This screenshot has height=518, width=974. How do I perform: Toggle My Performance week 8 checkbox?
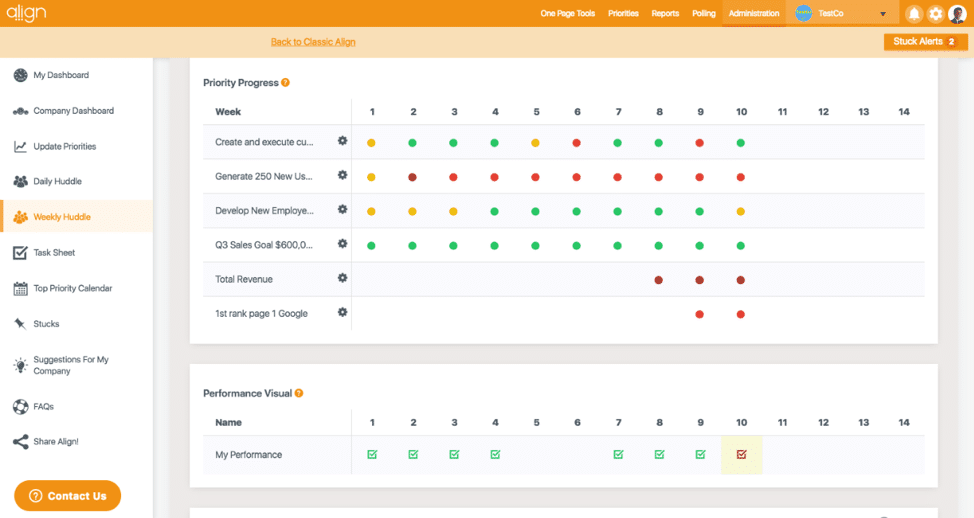tap(659, 454)
